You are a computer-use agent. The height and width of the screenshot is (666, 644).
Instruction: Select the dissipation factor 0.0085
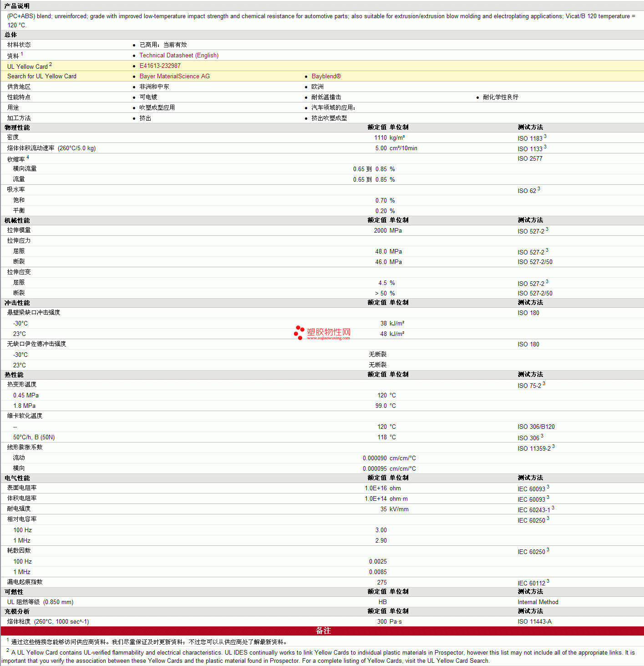[378, 572]
